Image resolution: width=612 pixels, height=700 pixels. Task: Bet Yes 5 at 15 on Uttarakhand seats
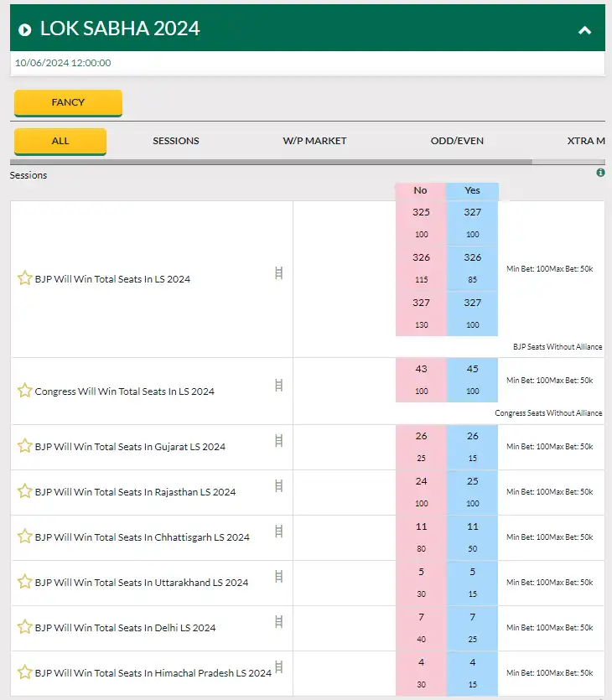point(472,583)
